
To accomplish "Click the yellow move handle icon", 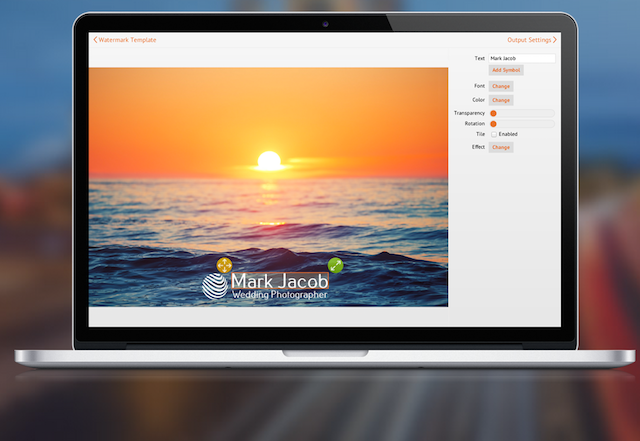I will pyautogui.click(x=224, y=265).
